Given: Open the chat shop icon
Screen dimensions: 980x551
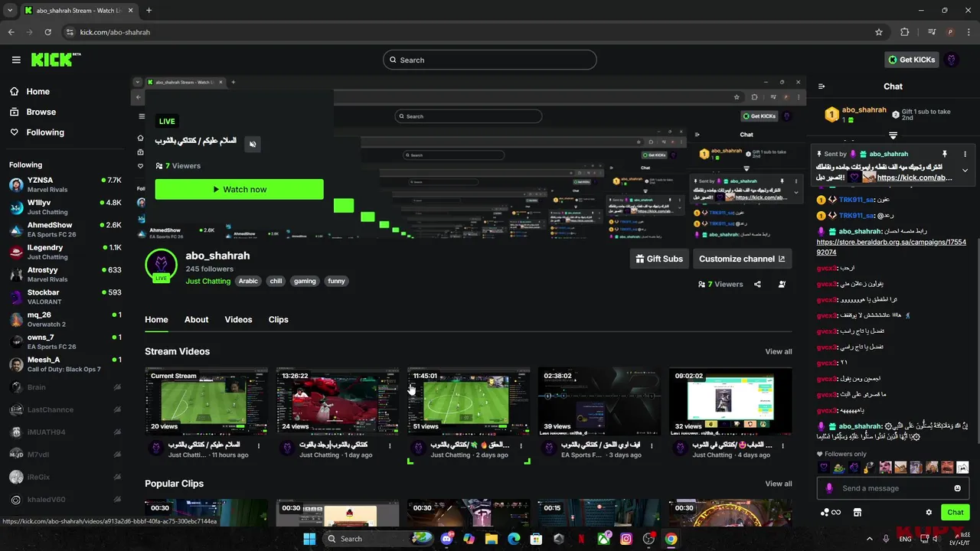Looking at the screenshot, I should (x=857, y=512).
